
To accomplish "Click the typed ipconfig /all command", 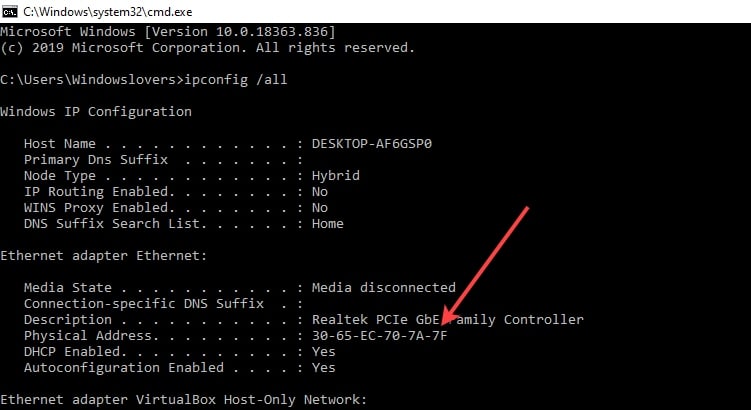I will pyautogui.click(x=236, y=80).
